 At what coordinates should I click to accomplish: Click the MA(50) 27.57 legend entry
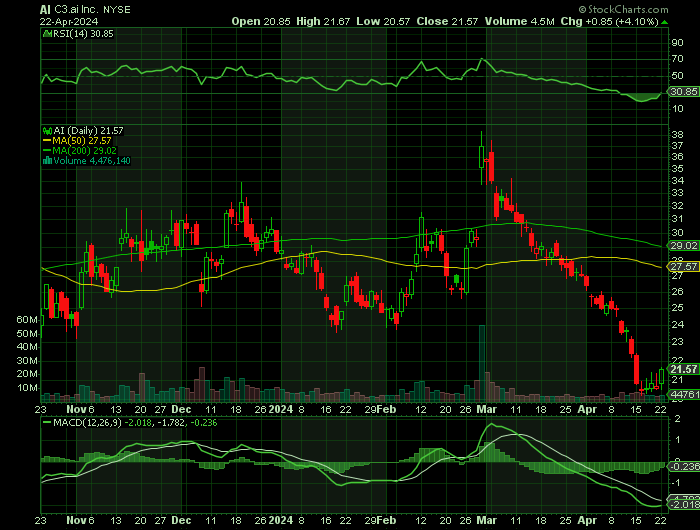pos(82,141)
